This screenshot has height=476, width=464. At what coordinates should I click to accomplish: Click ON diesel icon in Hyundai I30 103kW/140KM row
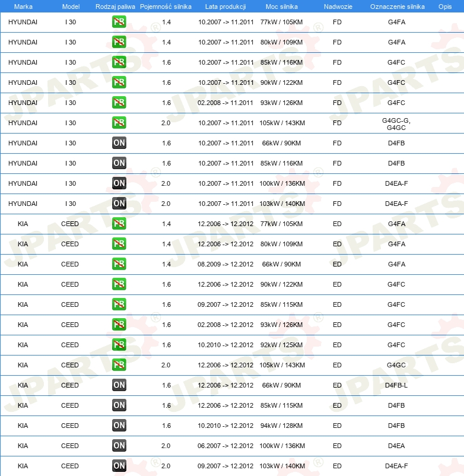[119, 204]
